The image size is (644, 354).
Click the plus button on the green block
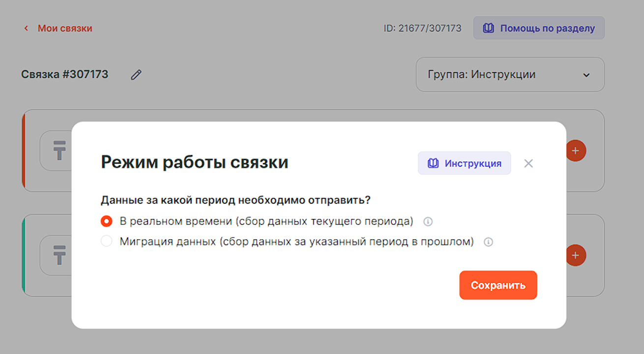click(x=576, y=255)
